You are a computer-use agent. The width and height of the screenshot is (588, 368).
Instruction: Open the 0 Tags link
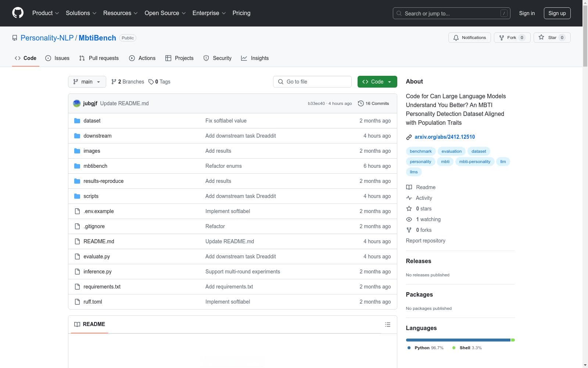click(x=159, y=82)
